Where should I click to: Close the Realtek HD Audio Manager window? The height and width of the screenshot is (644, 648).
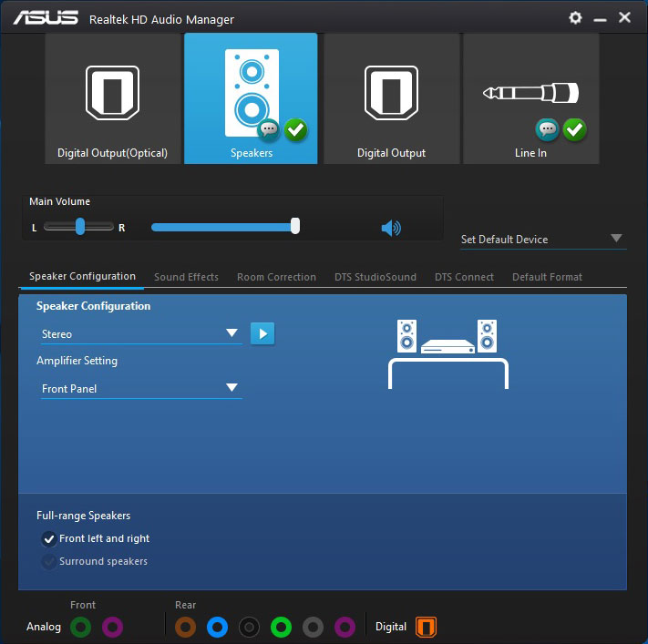pyautogui.click(x=624, y=17)
